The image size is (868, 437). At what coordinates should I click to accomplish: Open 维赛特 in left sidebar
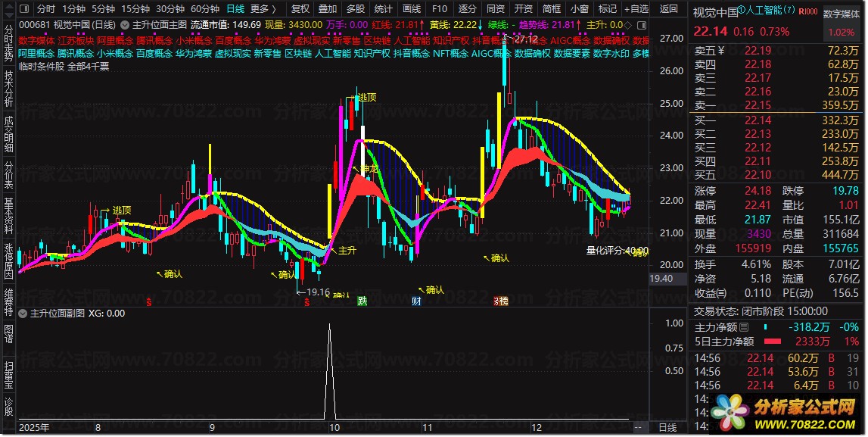pyautogui.click(x=9, y=302)
